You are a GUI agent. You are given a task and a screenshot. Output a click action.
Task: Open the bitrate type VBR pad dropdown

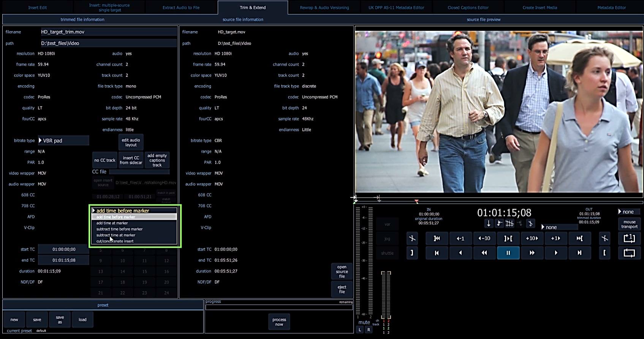pyautogui.click(x=63, y=141)
